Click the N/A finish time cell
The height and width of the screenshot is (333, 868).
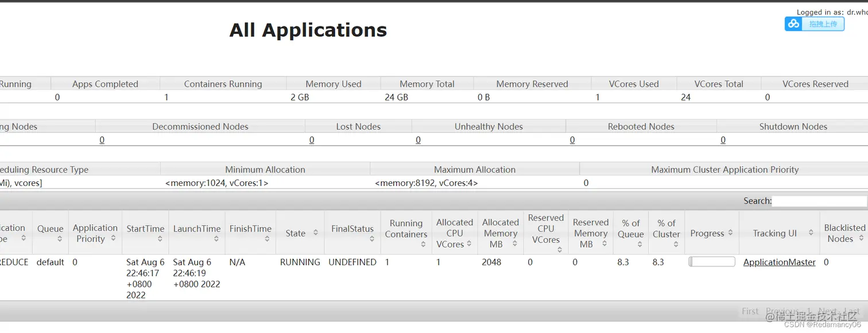click(x=238, y=262)
